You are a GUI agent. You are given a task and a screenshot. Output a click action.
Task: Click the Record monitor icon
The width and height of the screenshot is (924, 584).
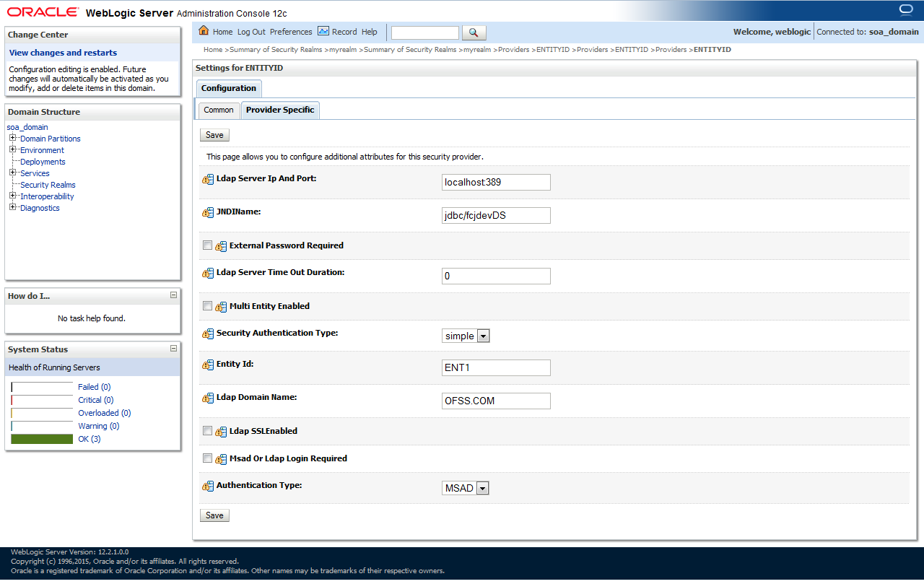click(x=323, y=31)
